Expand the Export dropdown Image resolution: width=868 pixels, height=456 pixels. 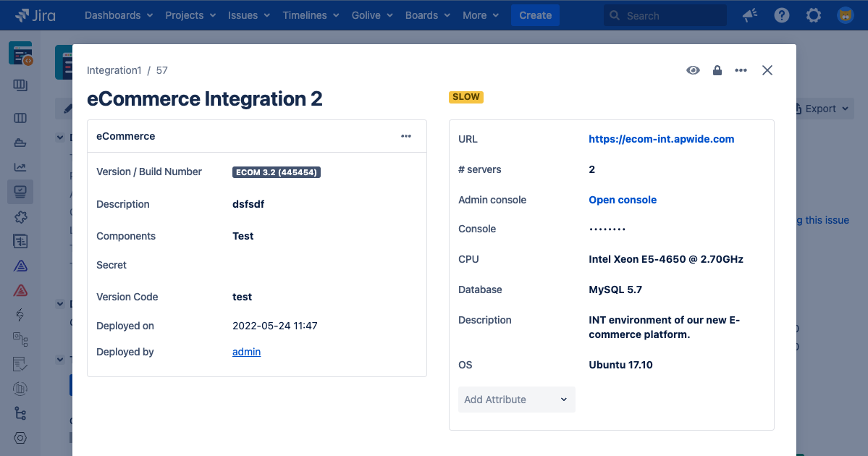822,109
